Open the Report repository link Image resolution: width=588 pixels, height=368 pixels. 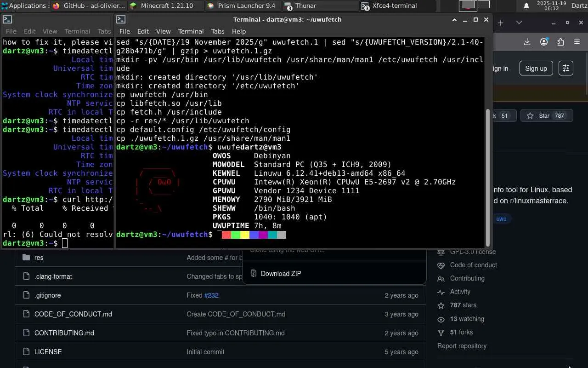click(462, 346)
